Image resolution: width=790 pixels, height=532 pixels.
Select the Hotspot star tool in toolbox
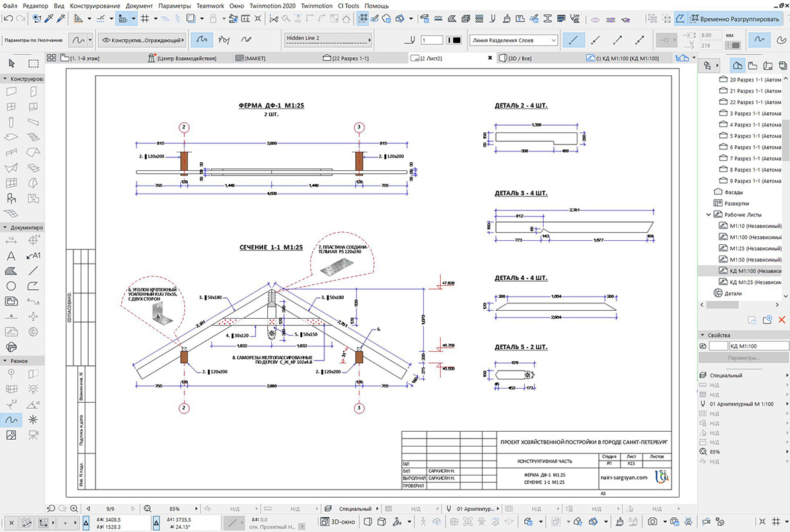(33, 420)
